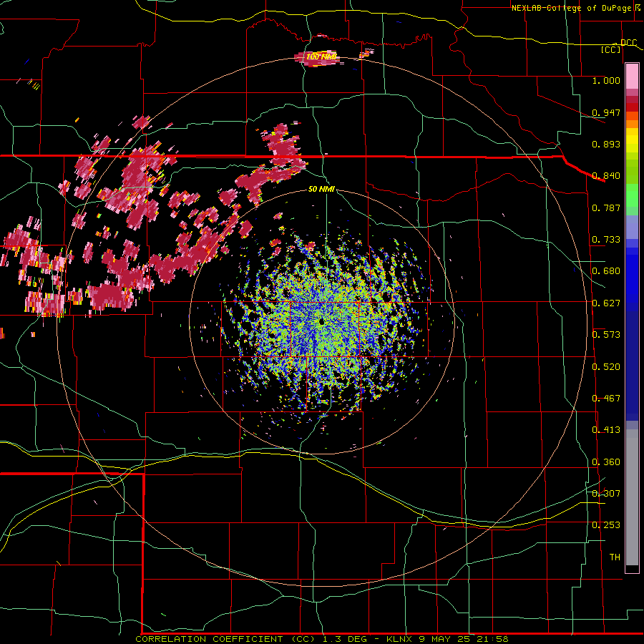The width and height of the screenshot is (644, 644).
Task: Select the 0.307 color scale value
Action: 606,494
